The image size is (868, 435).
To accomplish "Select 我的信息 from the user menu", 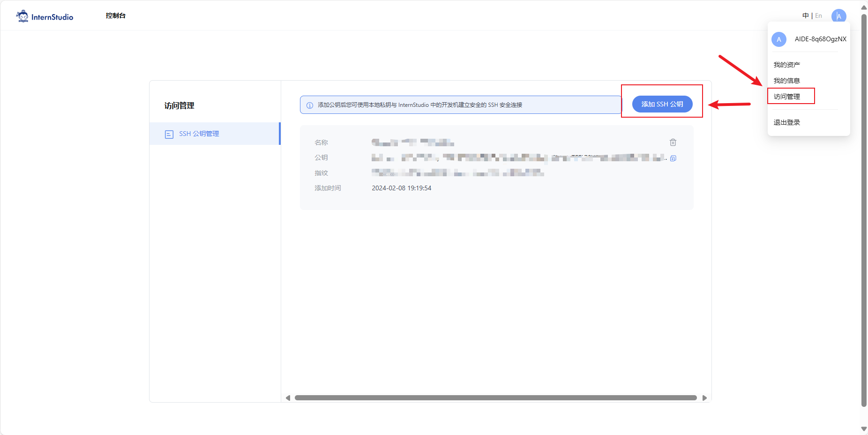I will 786,81.
